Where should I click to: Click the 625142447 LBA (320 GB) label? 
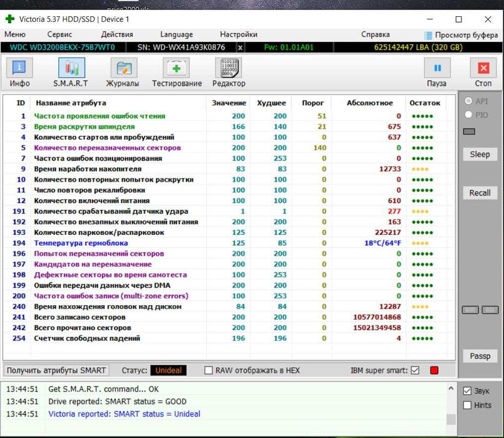click(x=418, y=48)
